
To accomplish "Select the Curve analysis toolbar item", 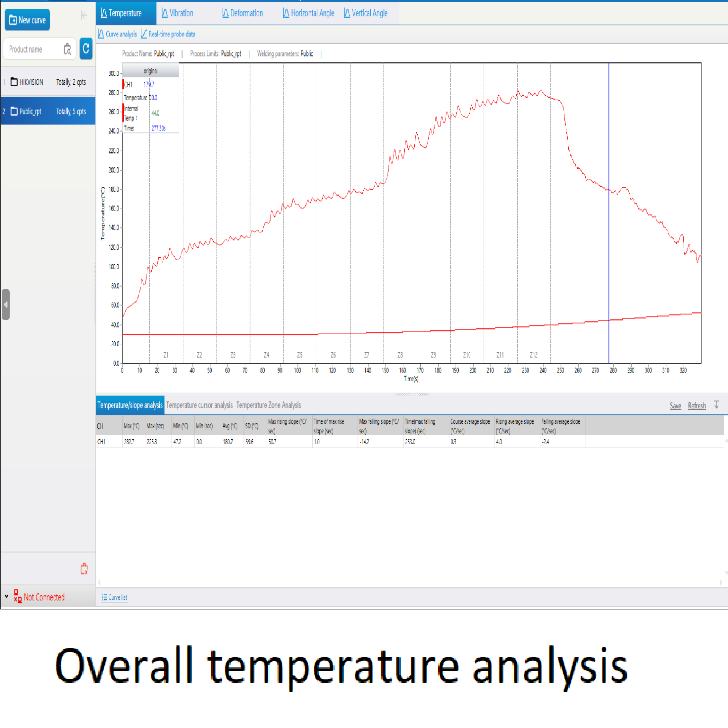I will point(117,34).
